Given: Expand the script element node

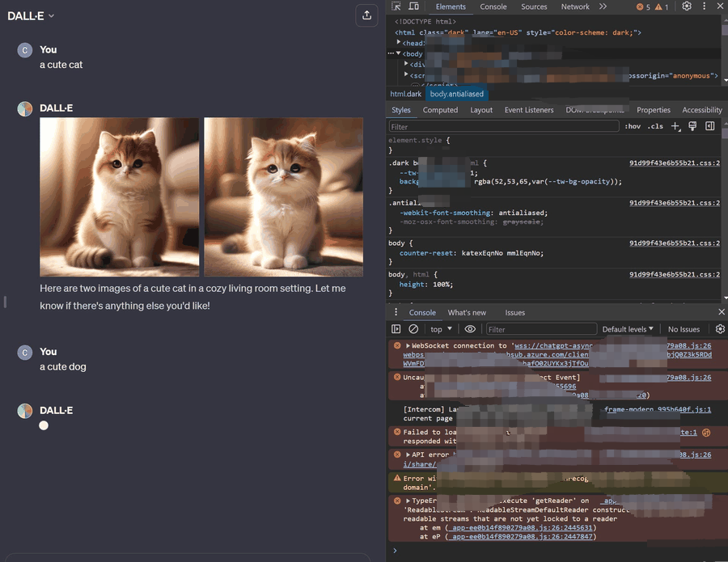Looking at the screenshot, I should 406,74.
